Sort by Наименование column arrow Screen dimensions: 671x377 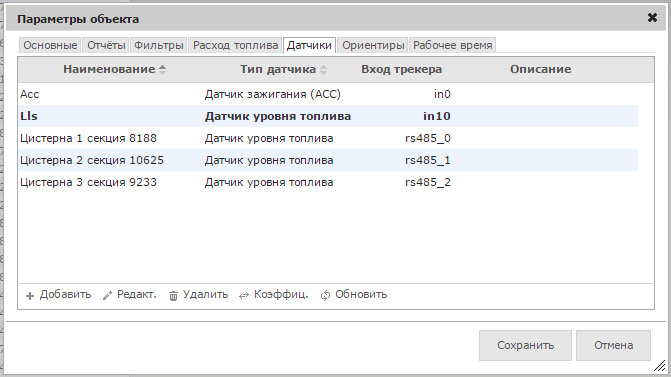[x=162, y=70]
